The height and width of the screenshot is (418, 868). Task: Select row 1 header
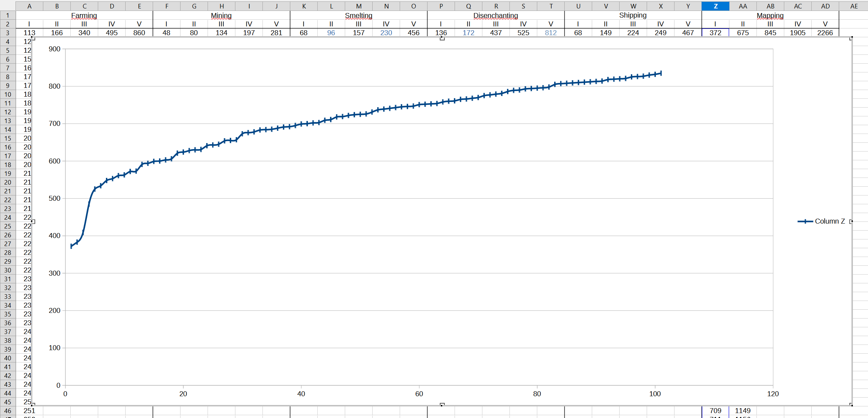8,15
